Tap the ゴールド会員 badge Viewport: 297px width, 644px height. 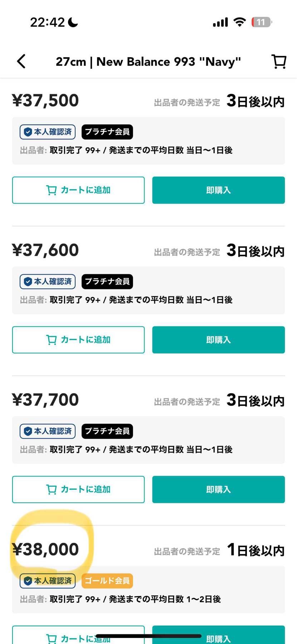tap(107, 581)
